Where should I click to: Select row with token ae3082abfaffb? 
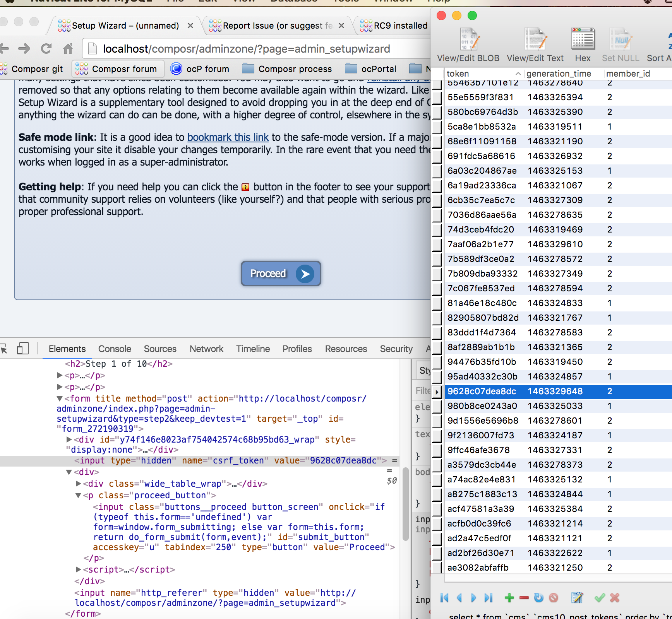coord(558,568)
